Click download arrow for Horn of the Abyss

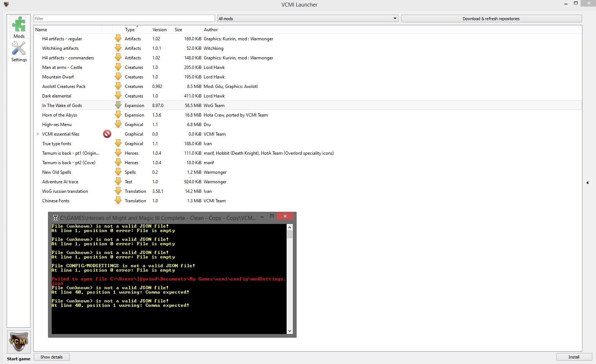pos(118,115)
